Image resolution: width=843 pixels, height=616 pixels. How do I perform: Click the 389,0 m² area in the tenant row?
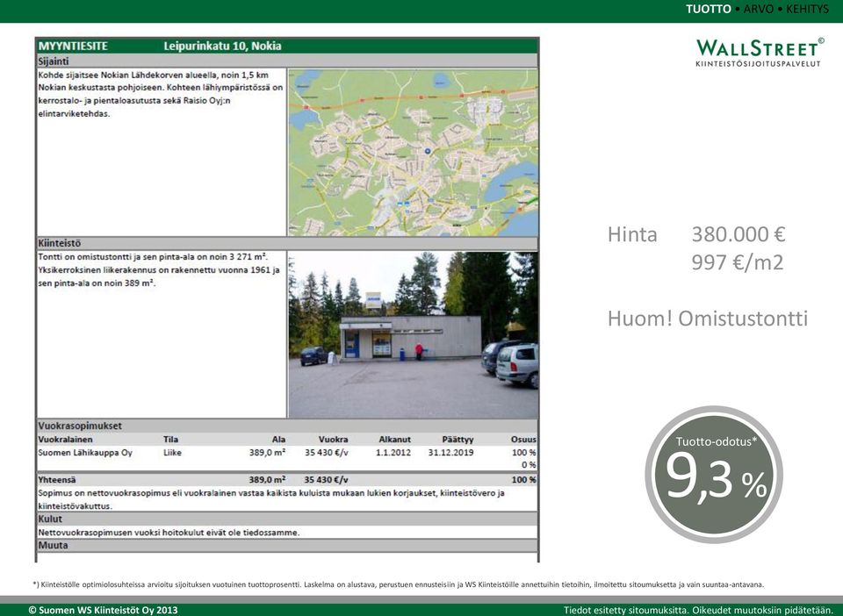267,453
